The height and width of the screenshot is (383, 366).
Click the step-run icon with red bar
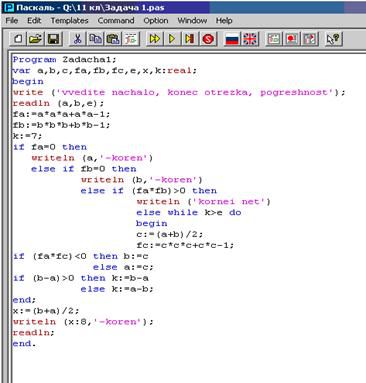[190, 39]
